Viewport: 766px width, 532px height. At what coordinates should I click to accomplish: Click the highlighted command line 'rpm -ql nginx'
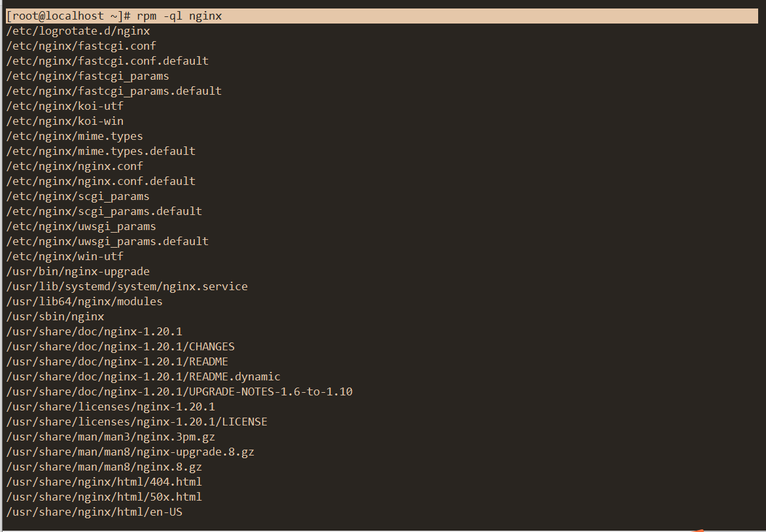[382, 16]
